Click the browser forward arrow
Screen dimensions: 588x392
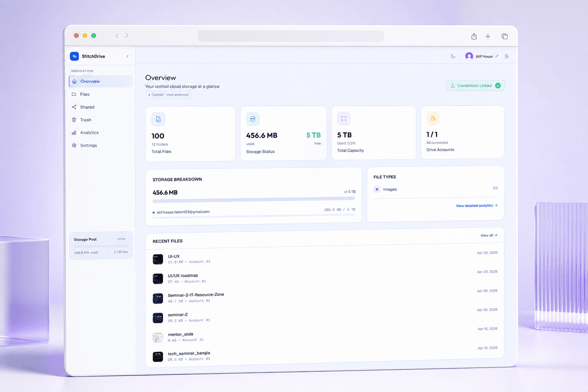(x=127, y=36)
